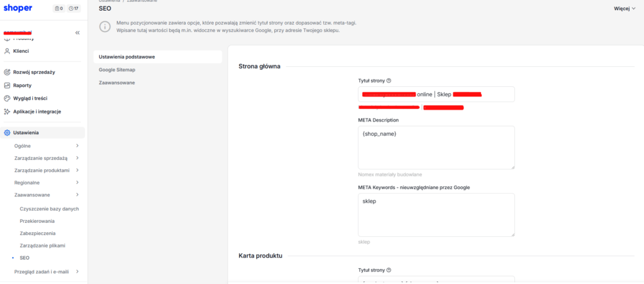Click the info icon beside SEO description
This screenshot has height=284, width=644.
tap(105, 27)
